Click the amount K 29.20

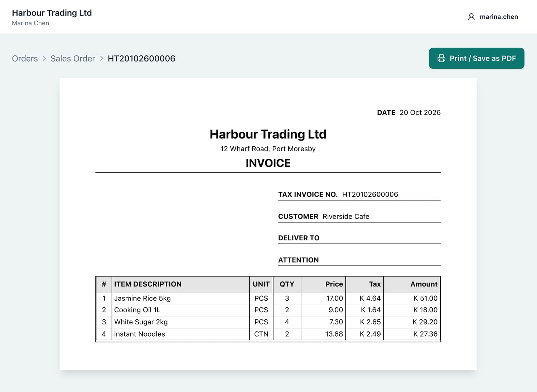[425, 322]
